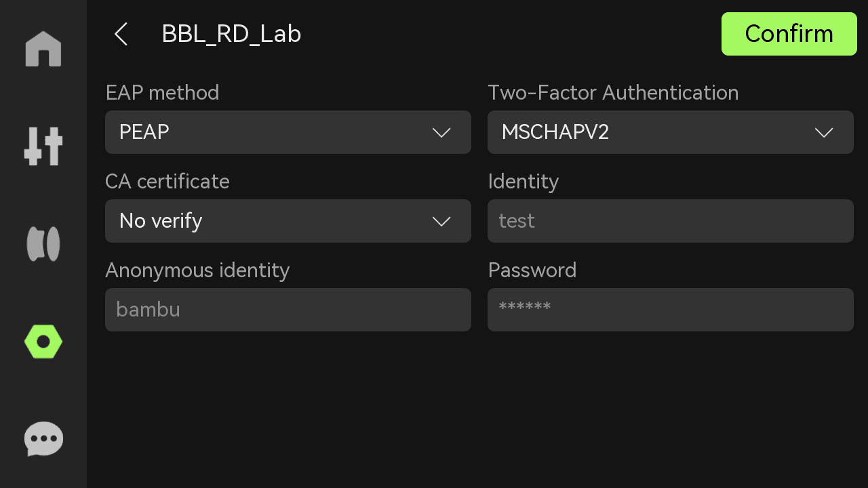868x488 pixels.
Task: Go back using the arrow beside BBL_RD_Lab
Action: (x=121, y=34)
